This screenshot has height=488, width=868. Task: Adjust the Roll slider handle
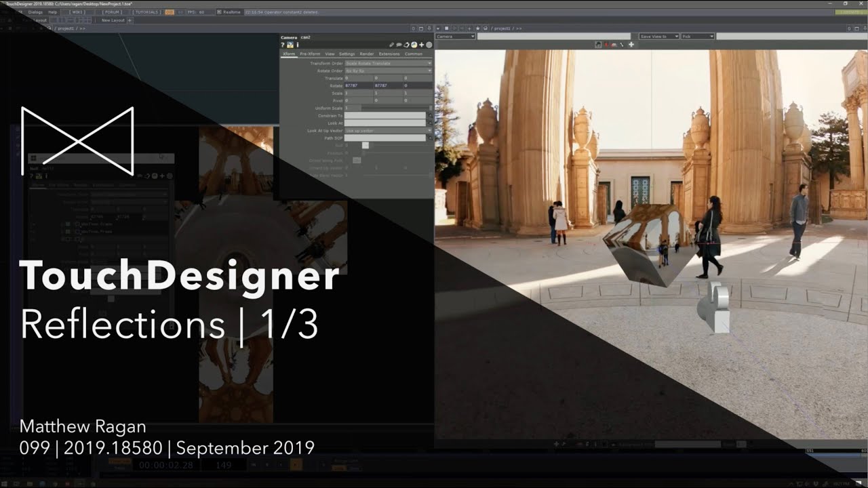365,145
